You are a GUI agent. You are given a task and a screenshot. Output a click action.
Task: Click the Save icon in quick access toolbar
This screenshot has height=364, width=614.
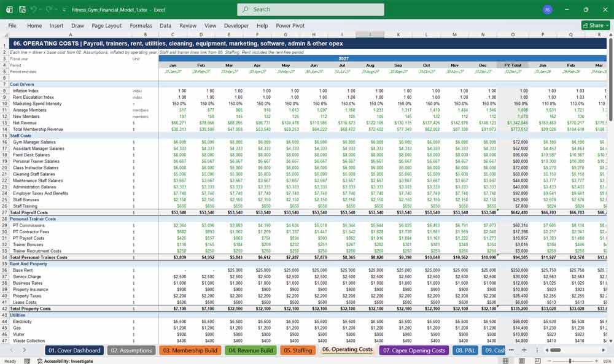pos(22,9)
